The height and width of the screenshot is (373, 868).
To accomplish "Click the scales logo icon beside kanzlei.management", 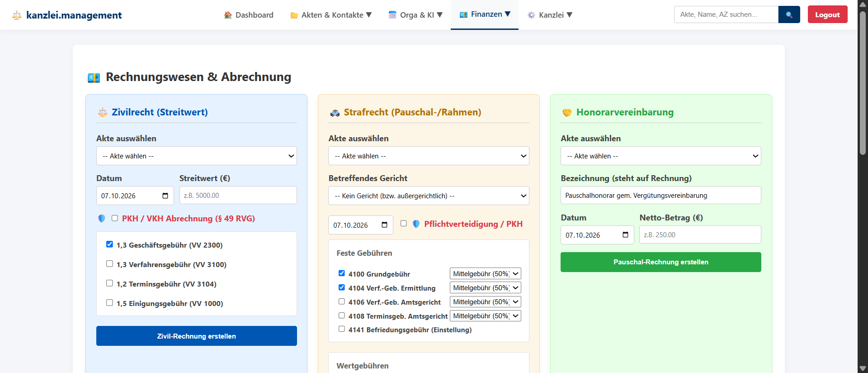I will tap(17, 15).
